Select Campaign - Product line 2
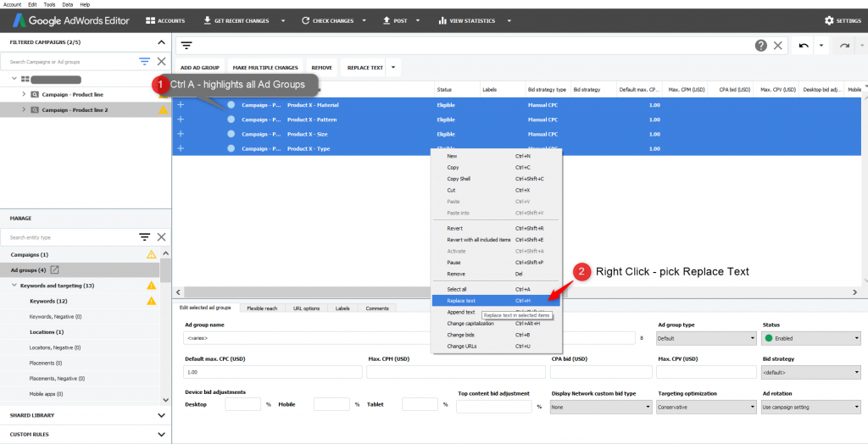This screenshot has width=868, height=444. pos(75,110)
